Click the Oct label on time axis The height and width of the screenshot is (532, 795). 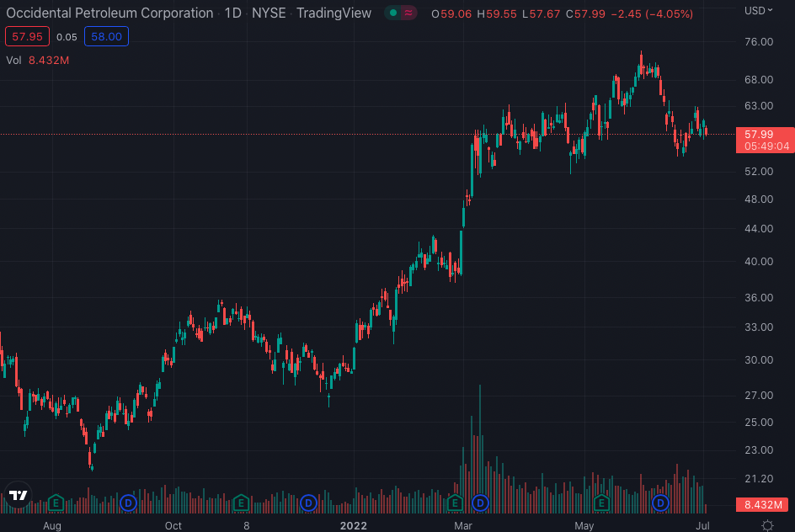pyautogui.click(x=173, y=526)
